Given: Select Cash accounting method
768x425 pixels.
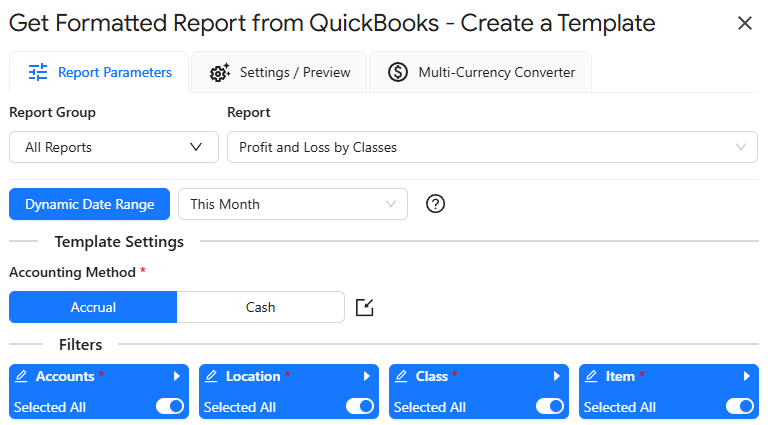Looking at the screenshot, I should coord(261,307).
